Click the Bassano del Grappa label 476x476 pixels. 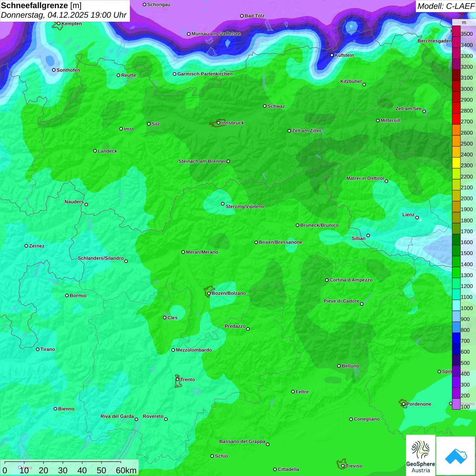tap(242, 441)
